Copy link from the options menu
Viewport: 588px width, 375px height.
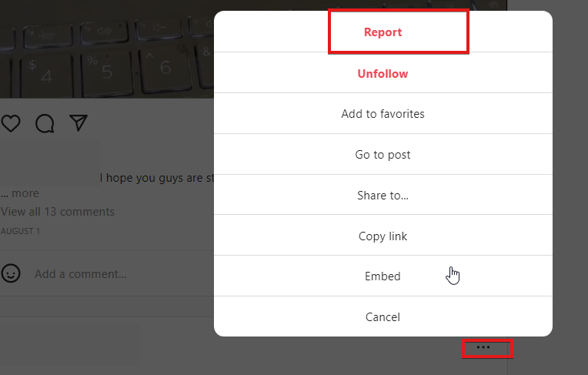[383, 236]
